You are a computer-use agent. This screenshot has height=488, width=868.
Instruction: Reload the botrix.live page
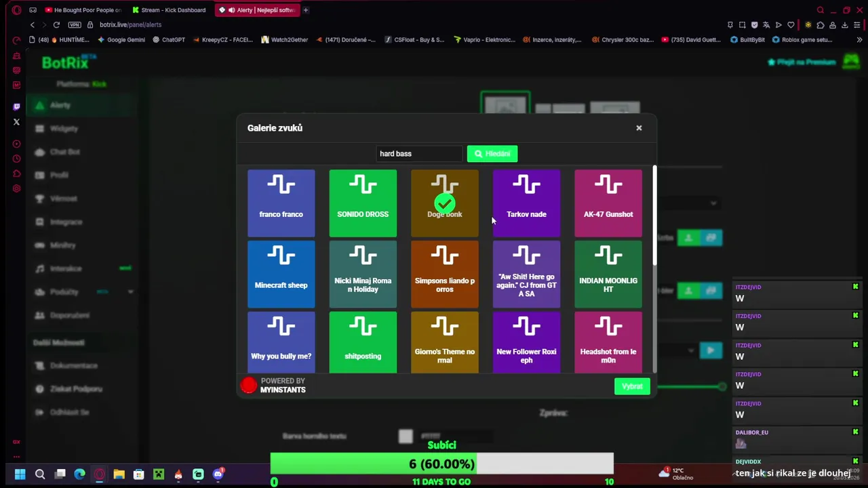click(x=56, y=25)
